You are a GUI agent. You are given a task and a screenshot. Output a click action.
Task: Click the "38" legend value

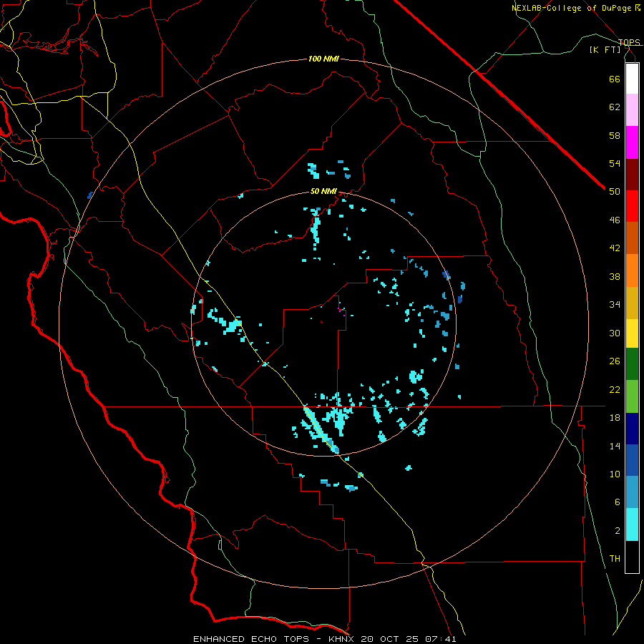(615, 276)
